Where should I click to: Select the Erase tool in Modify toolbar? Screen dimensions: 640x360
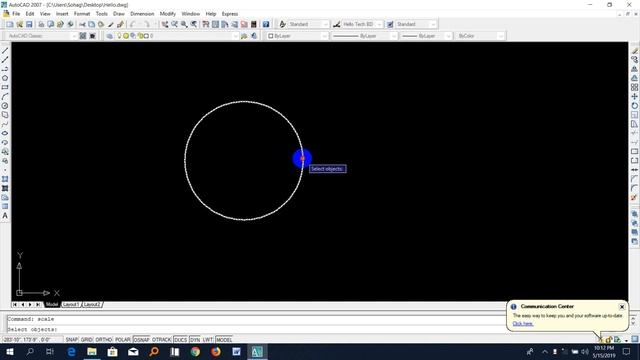[x=634, y=51]
